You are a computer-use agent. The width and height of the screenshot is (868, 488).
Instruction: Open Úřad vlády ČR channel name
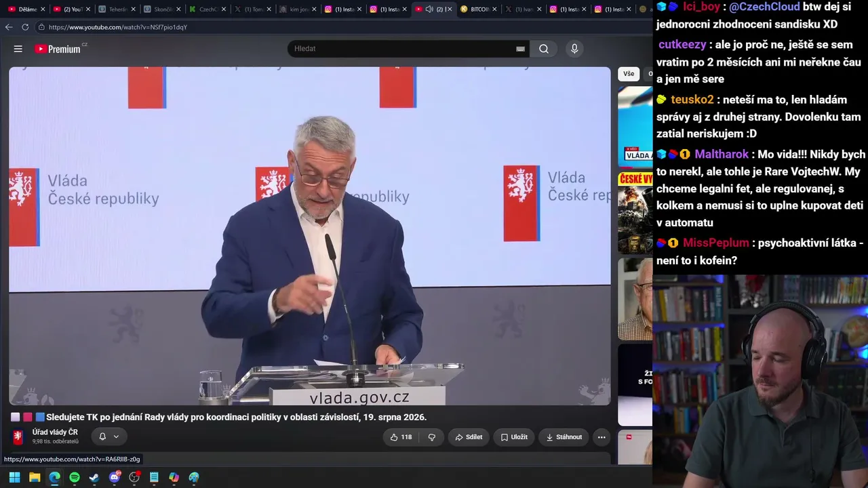pos(55,432)
